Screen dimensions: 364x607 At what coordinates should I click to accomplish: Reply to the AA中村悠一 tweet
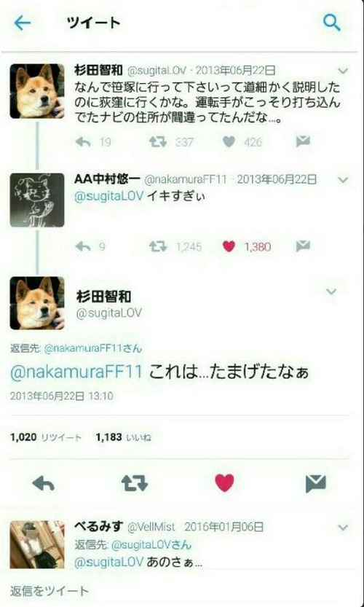click(x=83, y=246)
